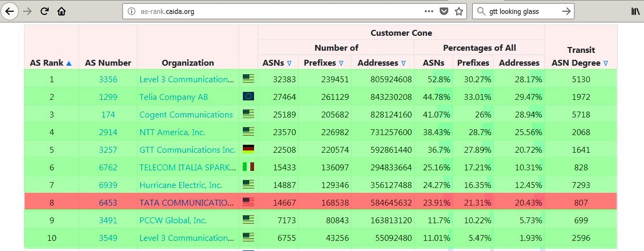
Task: Click the Organization column header
Action: [x=188, y=63]
